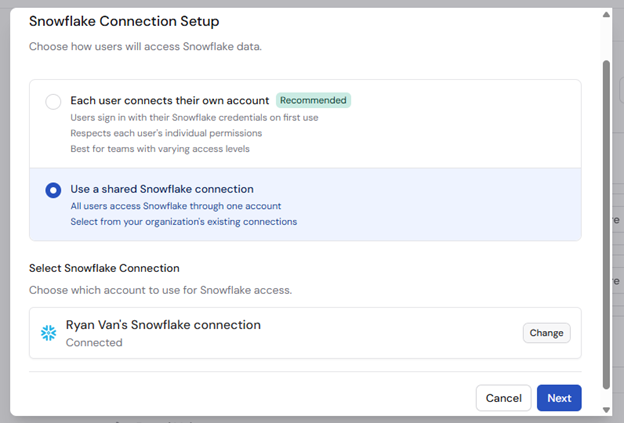This screenshot has width=624, height=423.
Task: Click 'Best for teams with varying access levels'
Action: pos(160,149)
